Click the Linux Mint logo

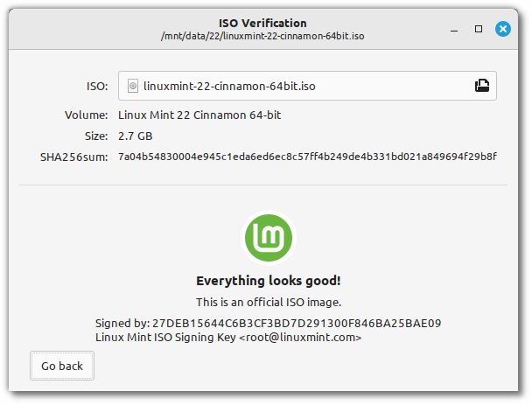tap(267, 239)
